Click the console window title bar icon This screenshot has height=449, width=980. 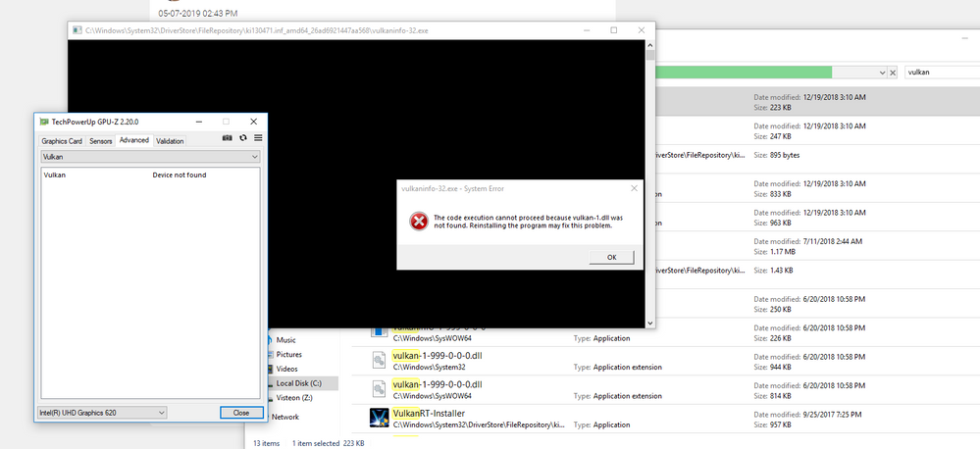coord(77,30)
